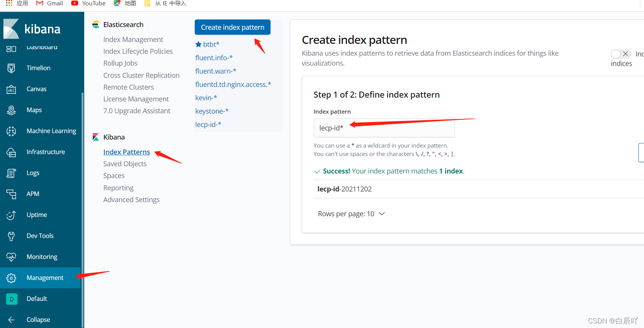Click the Elasticsearch section logo
The image size is (644, 328).
[96, 24]
